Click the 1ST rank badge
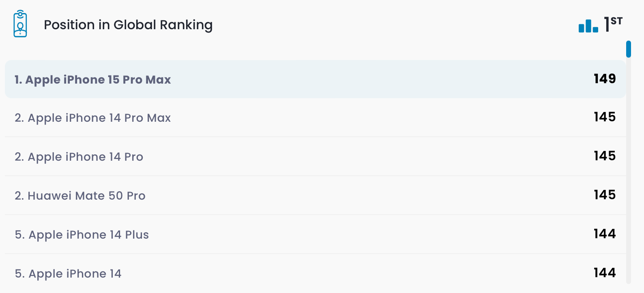 coord(613,24)
